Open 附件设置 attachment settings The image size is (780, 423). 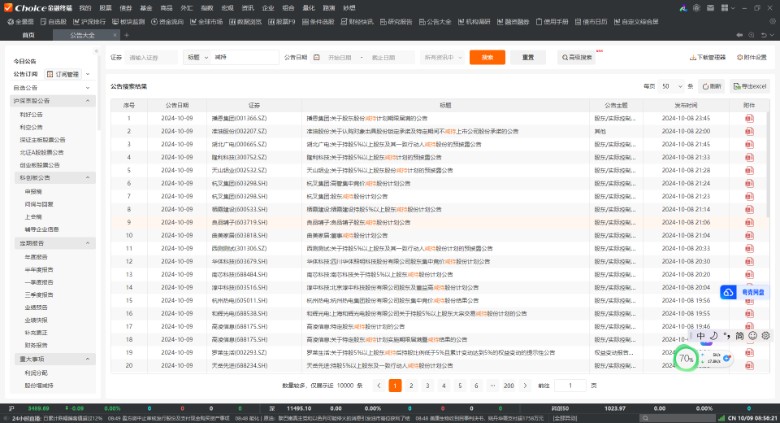751,57
